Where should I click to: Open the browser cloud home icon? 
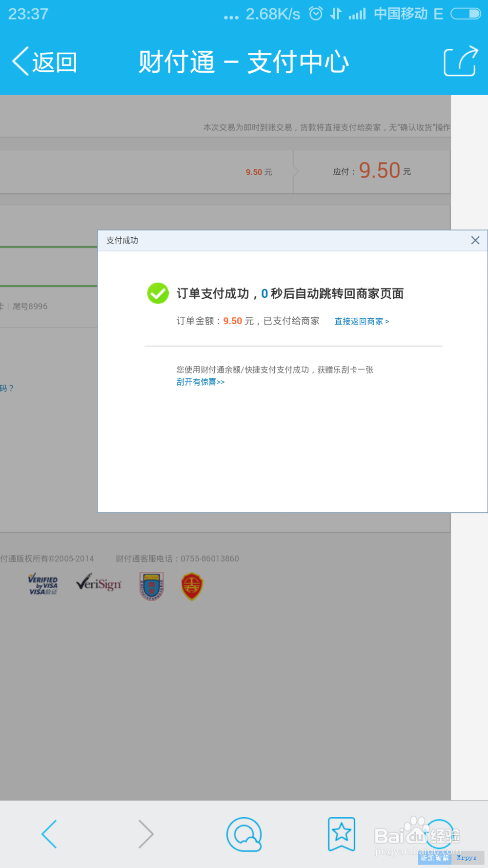pyautogui.click(x=244, y=834)
